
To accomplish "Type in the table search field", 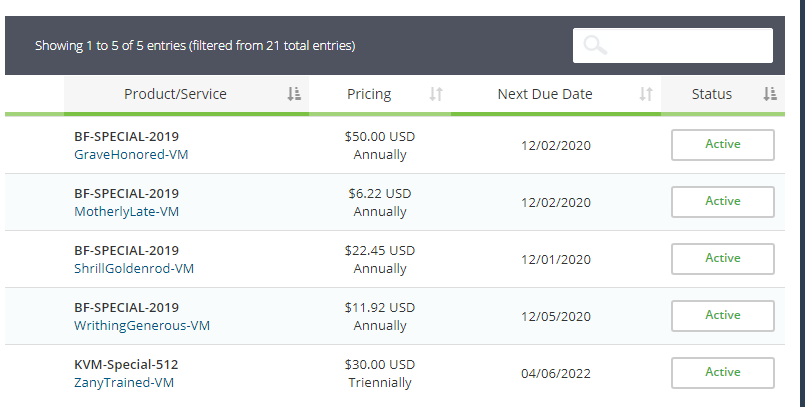I will click(x=685, y=45).
